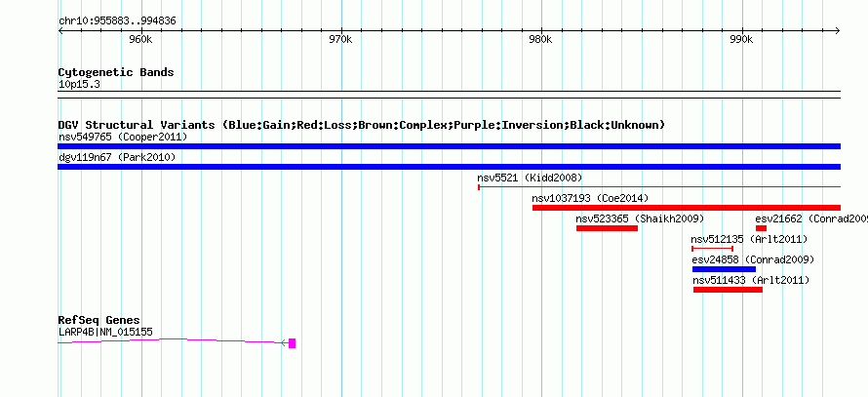
Task: Select the nsv512135 (Arlt2011) thin red variant
Action: (x=713, y=249)
